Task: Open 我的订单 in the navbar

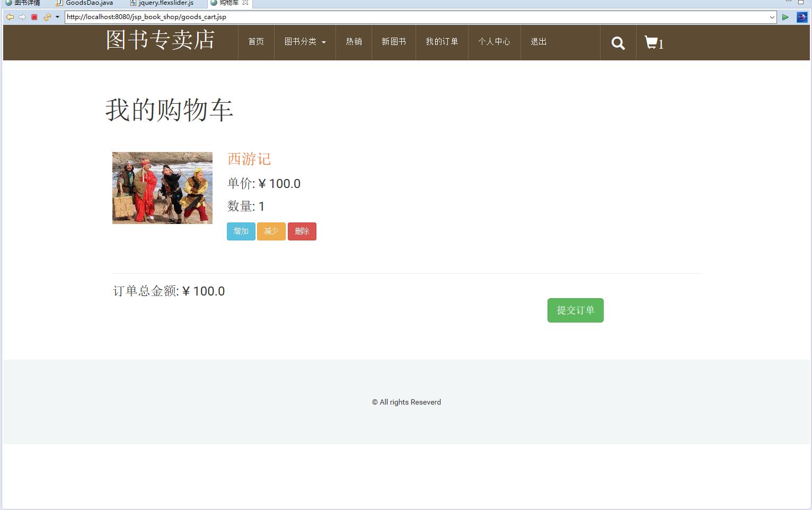Action: point(442,42)
